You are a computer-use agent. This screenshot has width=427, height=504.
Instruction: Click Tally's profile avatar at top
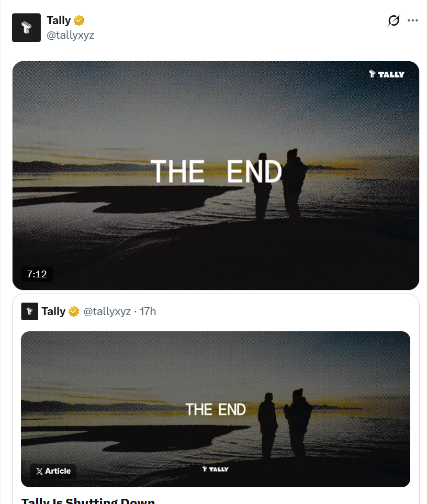(26, 28)
